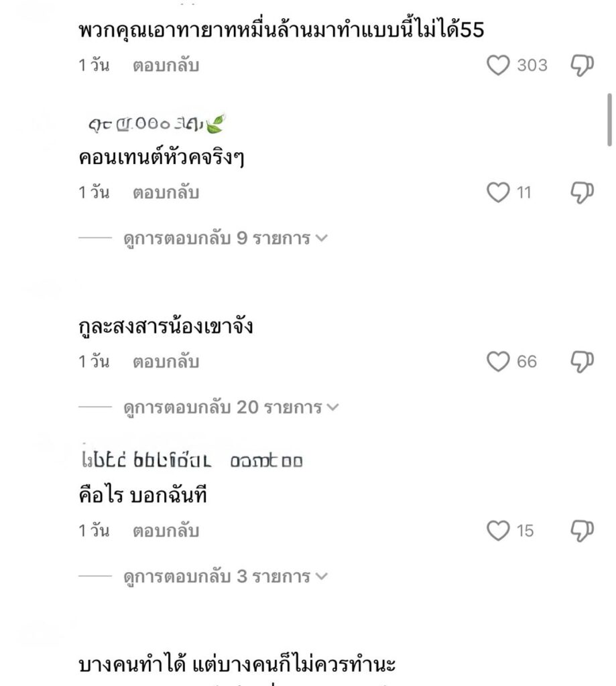Heart the 'คือไร บอกฉันที' comment
616x686 pixels.
tap(498, 531)
